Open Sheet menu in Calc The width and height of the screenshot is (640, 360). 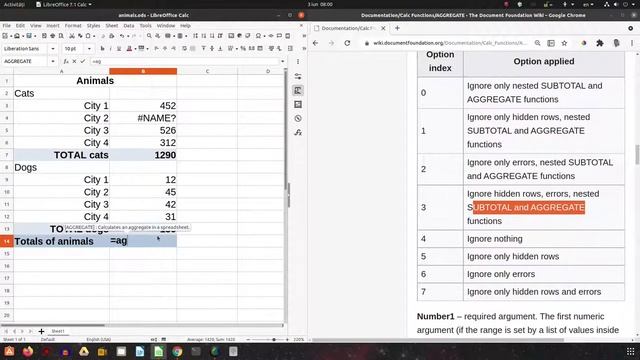[111, 25]
